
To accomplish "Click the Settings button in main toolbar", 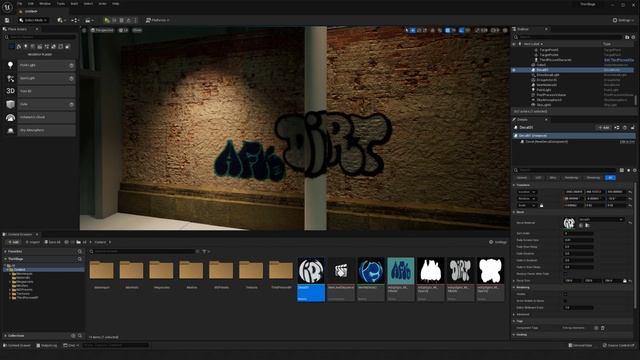I will [622, 20].
